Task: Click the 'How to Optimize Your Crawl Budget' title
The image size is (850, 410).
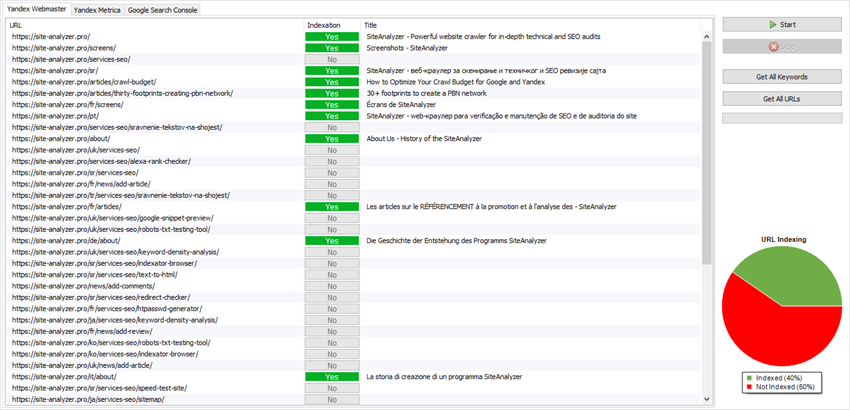Action: (455, 82)
